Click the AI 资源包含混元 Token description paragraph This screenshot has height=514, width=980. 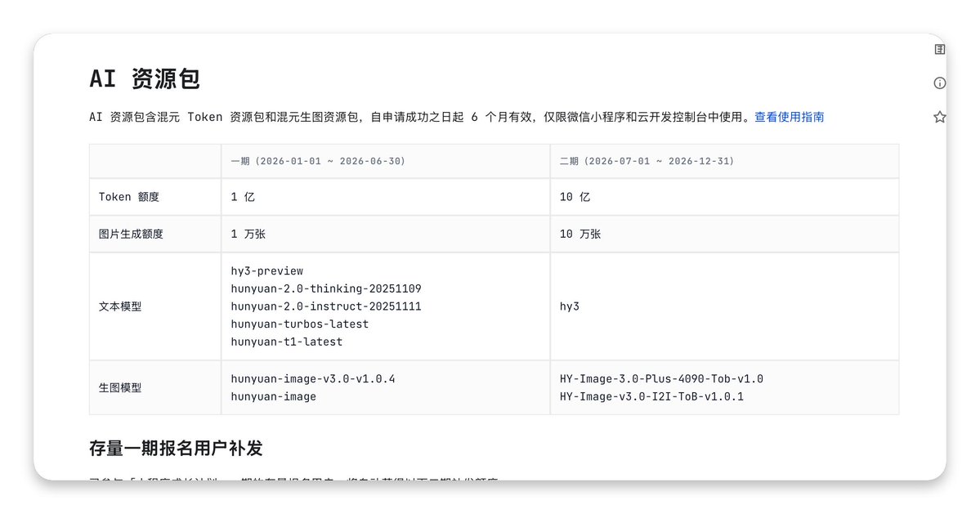click(x=456, y=117)
